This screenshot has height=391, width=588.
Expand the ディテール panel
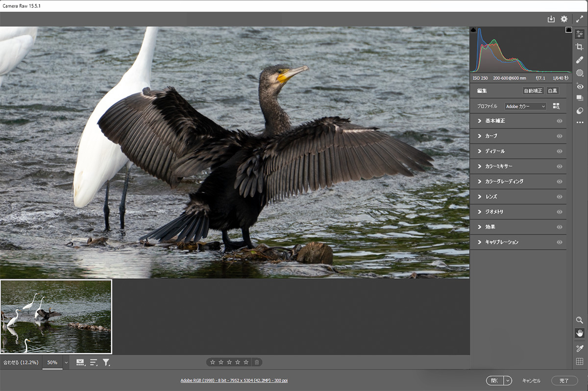494,151
